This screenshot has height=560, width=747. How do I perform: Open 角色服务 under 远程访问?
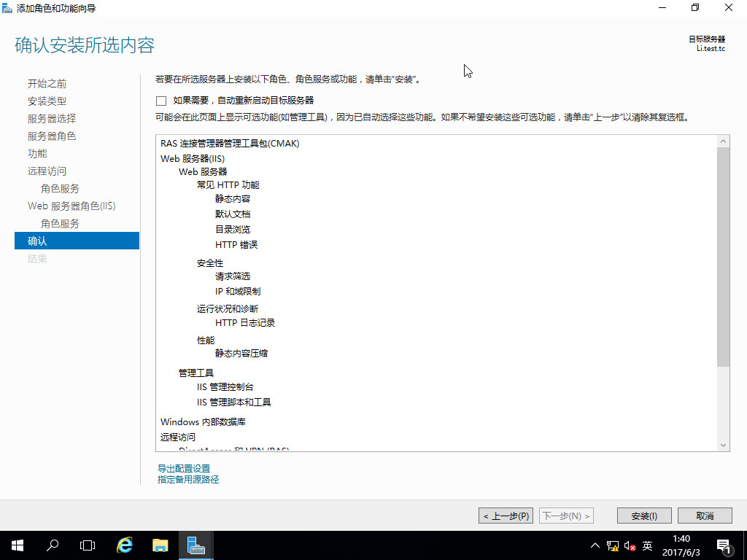[x=60, y=189]
